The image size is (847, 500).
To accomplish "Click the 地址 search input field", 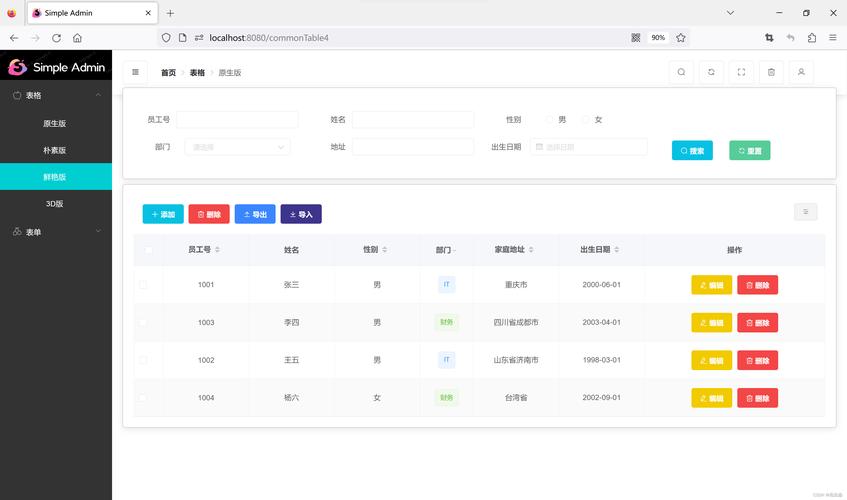I will point(413,147).
